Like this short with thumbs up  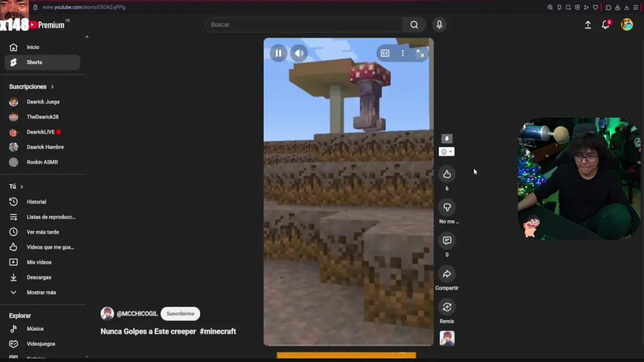point(447,174)
